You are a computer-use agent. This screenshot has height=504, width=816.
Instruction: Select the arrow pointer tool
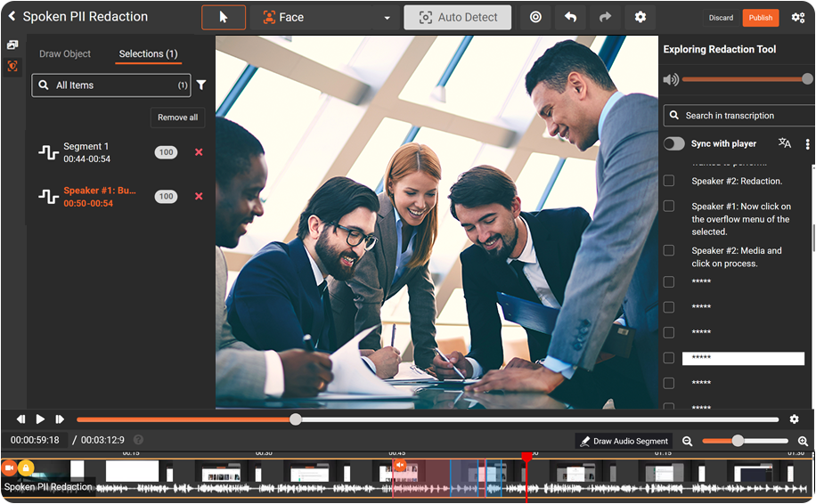point(224,18)
